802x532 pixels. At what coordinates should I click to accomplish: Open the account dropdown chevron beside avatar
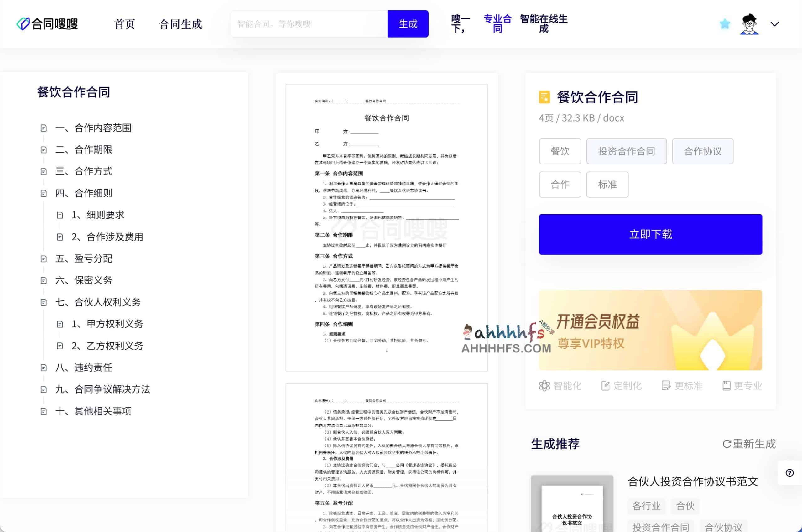774,24
